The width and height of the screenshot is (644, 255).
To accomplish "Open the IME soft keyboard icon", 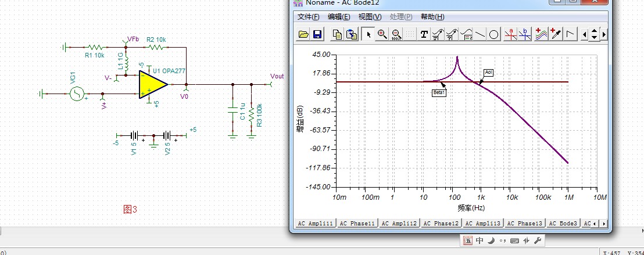I will click(x=514, y=241).
